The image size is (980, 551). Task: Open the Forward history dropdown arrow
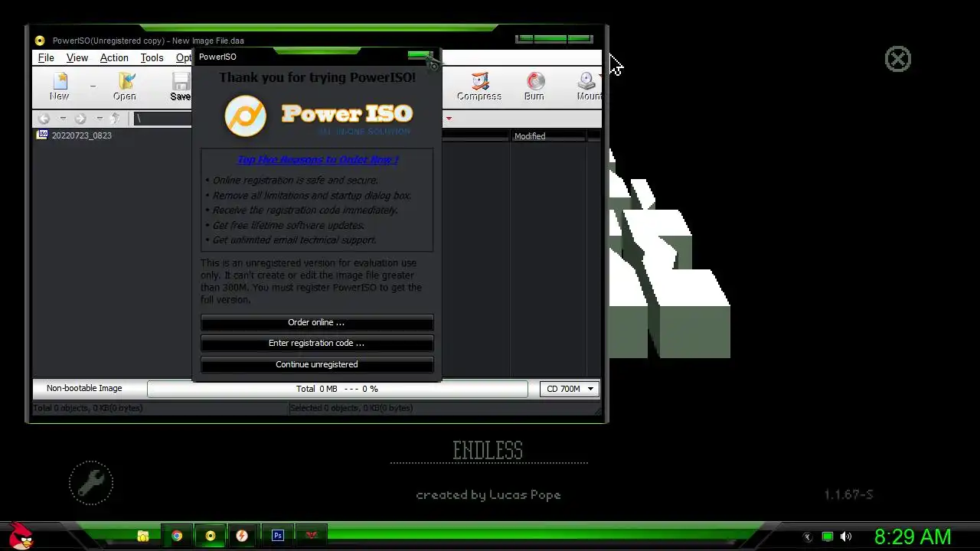tap(100, 119)
